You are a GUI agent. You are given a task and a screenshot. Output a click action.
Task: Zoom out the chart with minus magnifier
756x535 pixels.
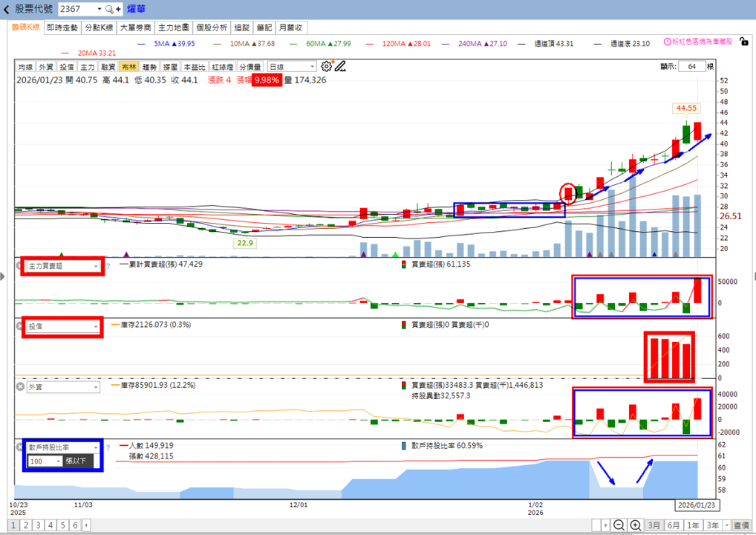pos(619,525)
